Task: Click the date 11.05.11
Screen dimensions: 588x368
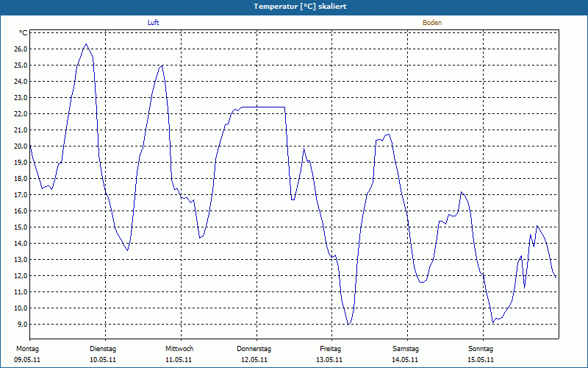Action: click(179, 360)
